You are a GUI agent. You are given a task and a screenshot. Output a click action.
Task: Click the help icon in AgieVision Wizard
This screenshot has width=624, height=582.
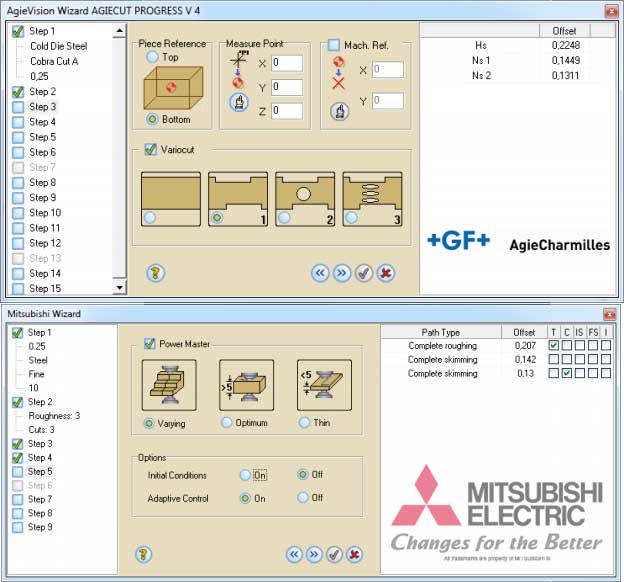[155, 272]
